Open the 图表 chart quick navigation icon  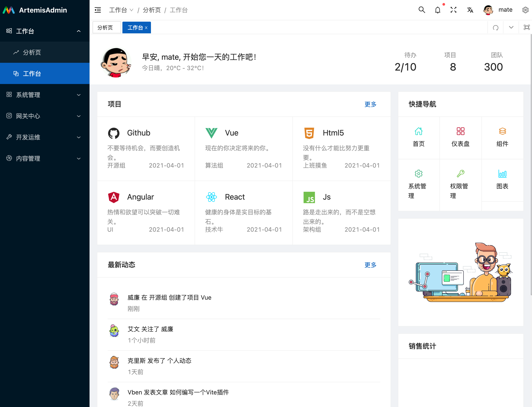tap(502, 174)
